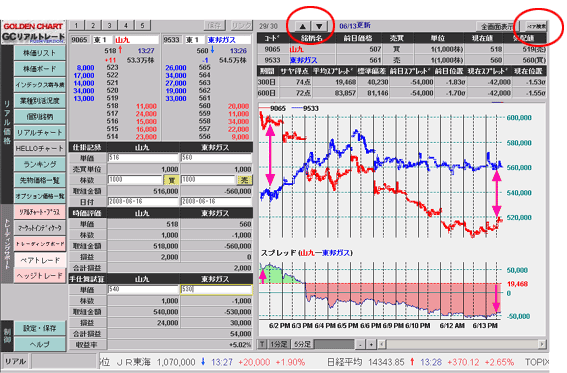Open the 株価リスト sidebar button

[x=40, y=53]
